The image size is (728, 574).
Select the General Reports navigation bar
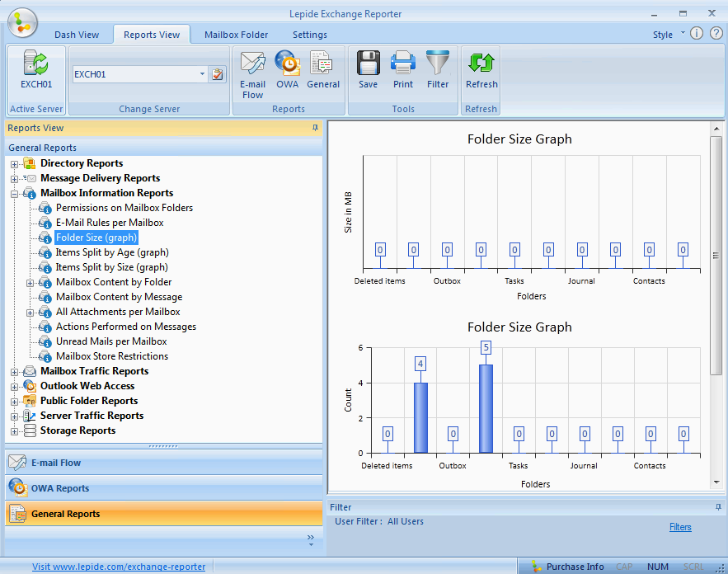[163, 514]
